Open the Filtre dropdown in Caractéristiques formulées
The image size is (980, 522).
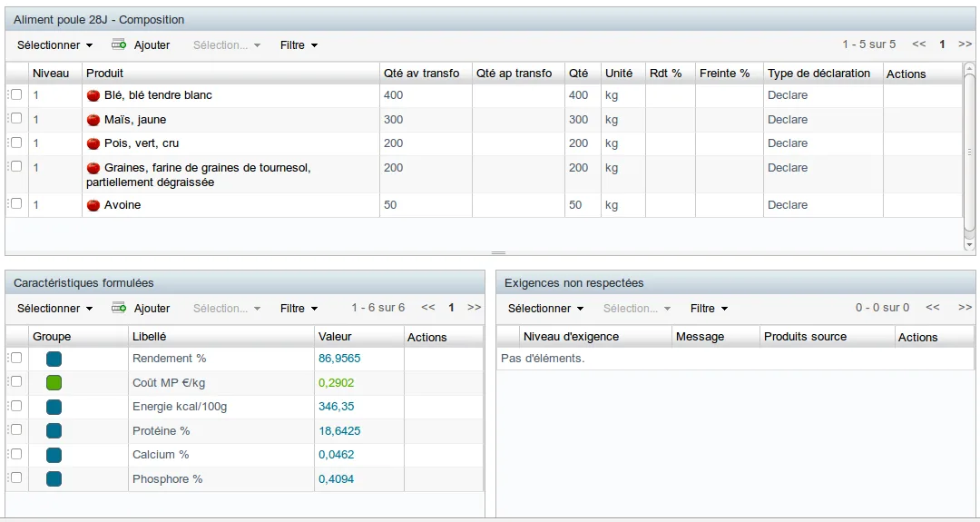[299, 308]
